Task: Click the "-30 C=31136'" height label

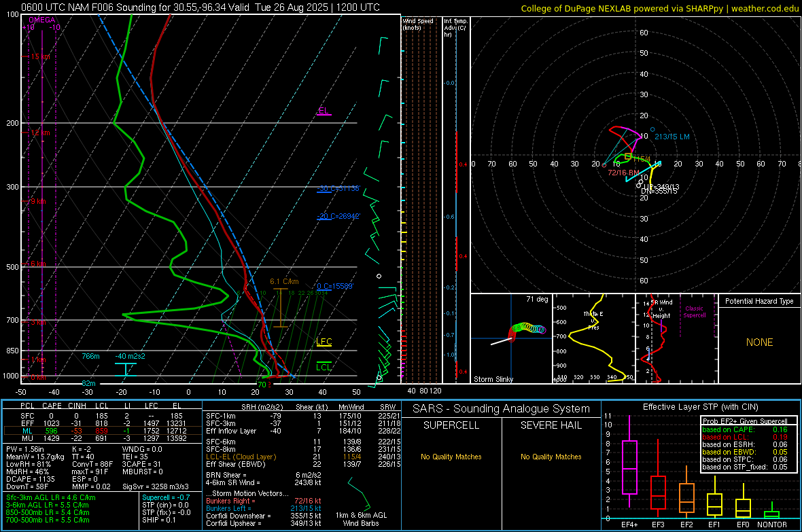Action: [x=338, y=188]
